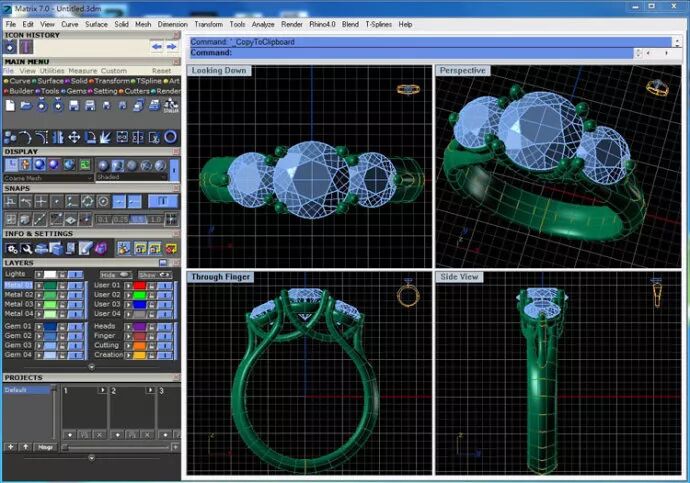Click the Perspective viewport label
Screen dimensions: 690x483
tap(462, 70)
